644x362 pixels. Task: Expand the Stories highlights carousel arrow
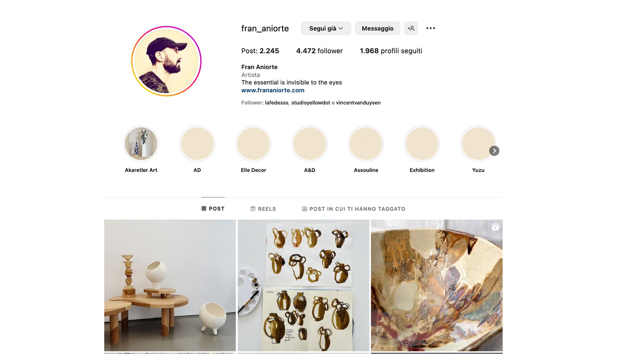494,150
